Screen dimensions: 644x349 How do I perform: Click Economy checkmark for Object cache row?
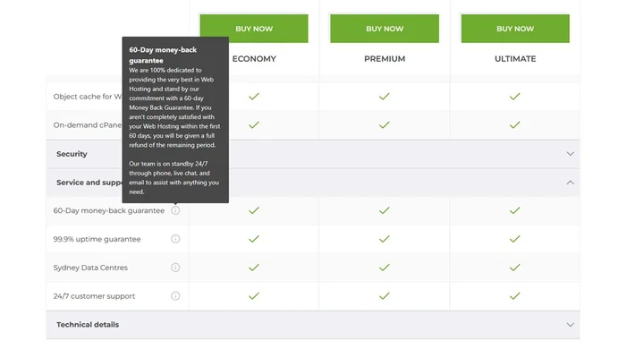tap(254, 96)
